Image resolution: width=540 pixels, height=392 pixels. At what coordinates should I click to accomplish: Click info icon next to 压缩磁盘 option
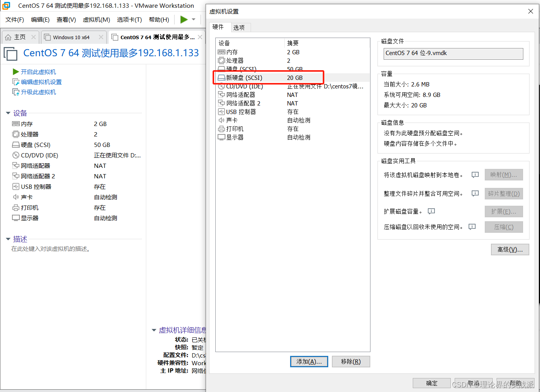[x=472, y=227]
